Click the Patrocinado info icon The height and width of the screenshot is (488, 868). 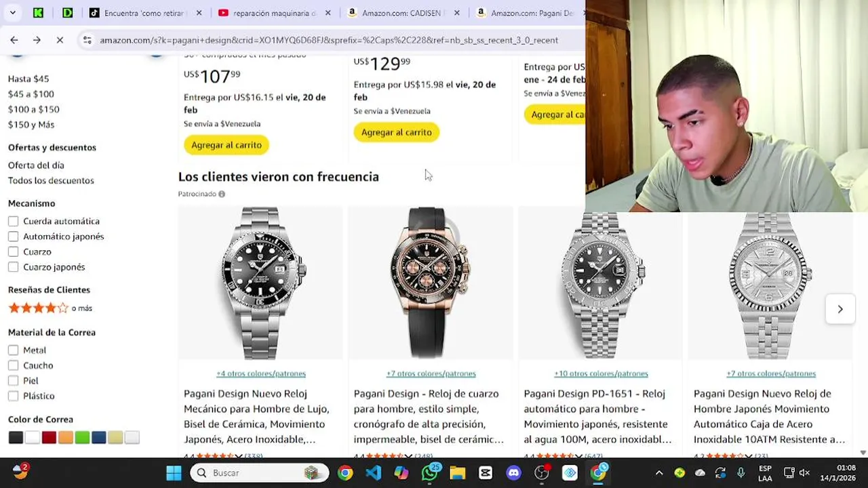[x=222, y=194]
